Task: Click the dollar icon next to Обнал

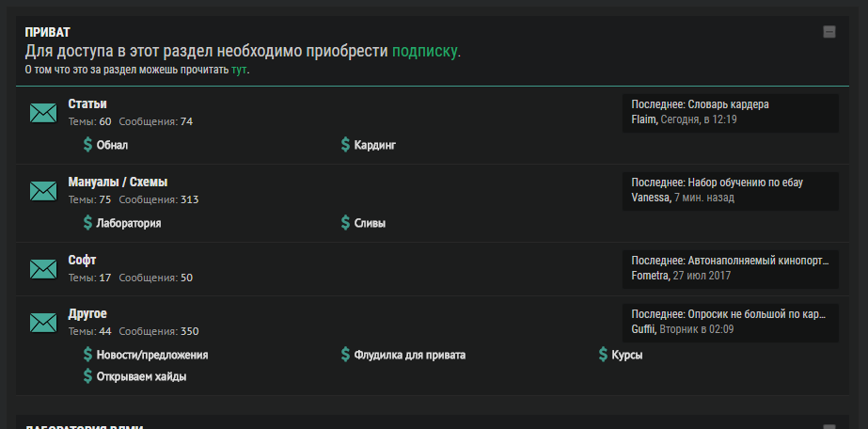Action: click(87, 145)
